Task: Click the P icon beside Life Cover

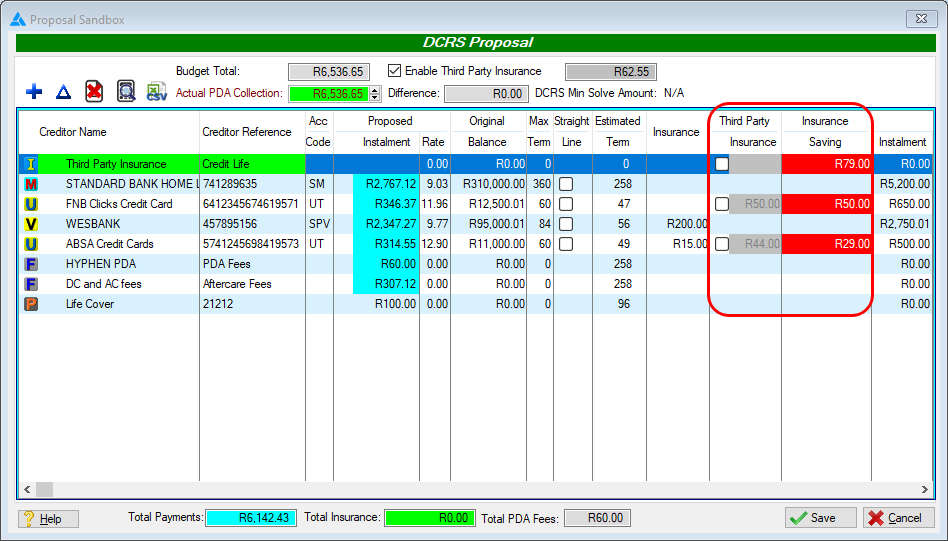Action: [31, 304]
